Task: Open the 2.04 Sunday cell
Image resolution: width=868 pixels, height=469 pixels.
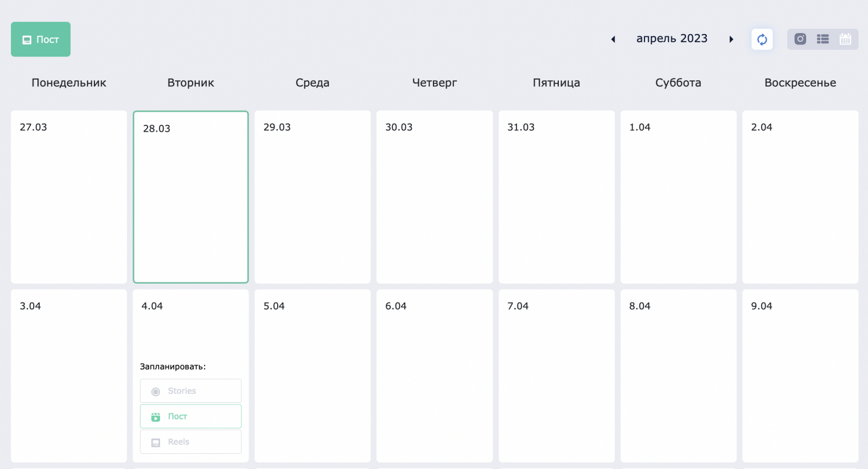Action: point(800,197)
